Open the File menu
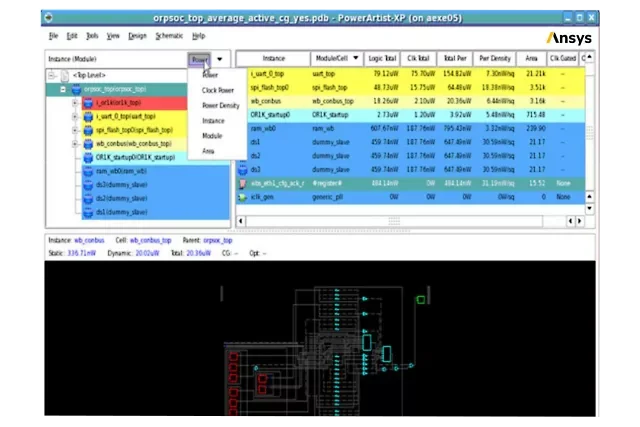This screenshot has height=427, width=640. click(53, 36)
